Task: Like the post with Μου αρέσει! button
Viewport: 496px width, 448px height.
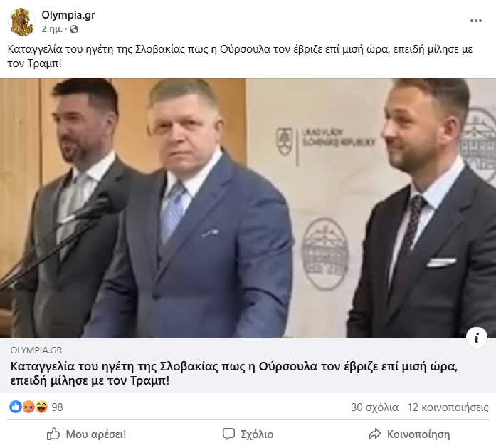Action: coord(86,434)
